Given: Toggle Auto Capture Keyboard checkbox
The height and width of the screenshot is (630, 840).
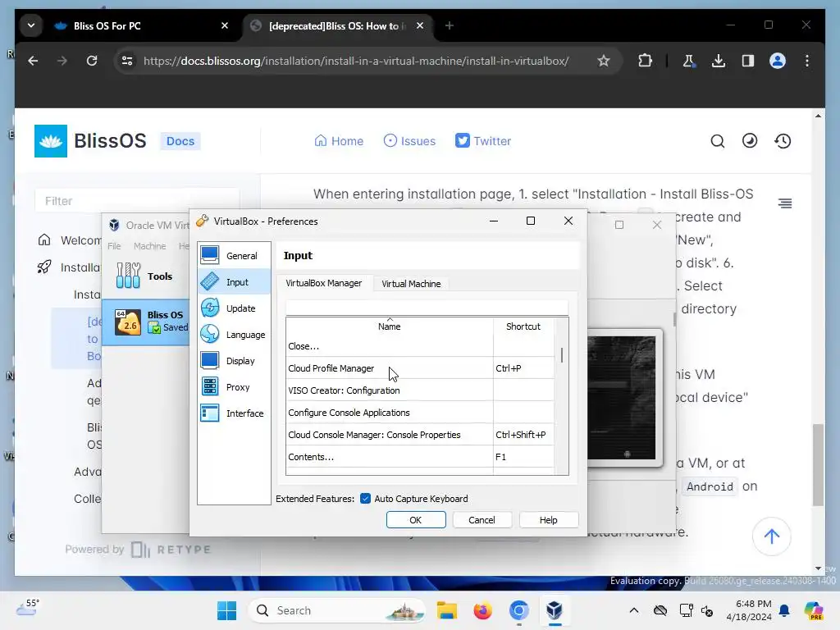Looking at the screenshot, I should (365, 499).
